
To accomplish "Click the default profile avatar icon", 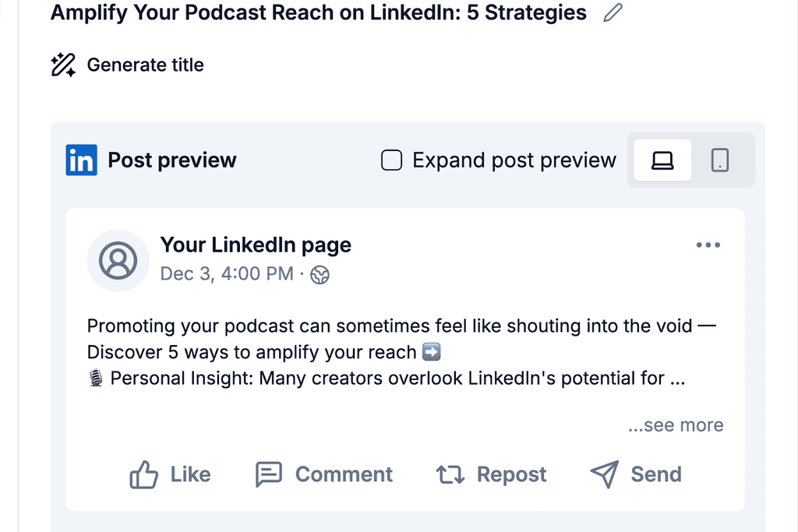I will click(118, 261).
